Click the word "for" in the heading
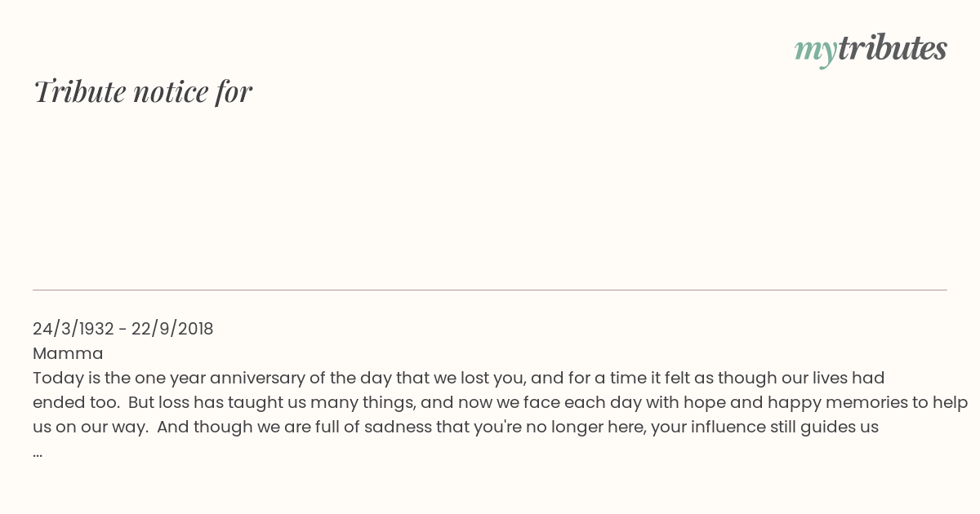The width and height of the screenshot is (980, 514). click(234, 92)
